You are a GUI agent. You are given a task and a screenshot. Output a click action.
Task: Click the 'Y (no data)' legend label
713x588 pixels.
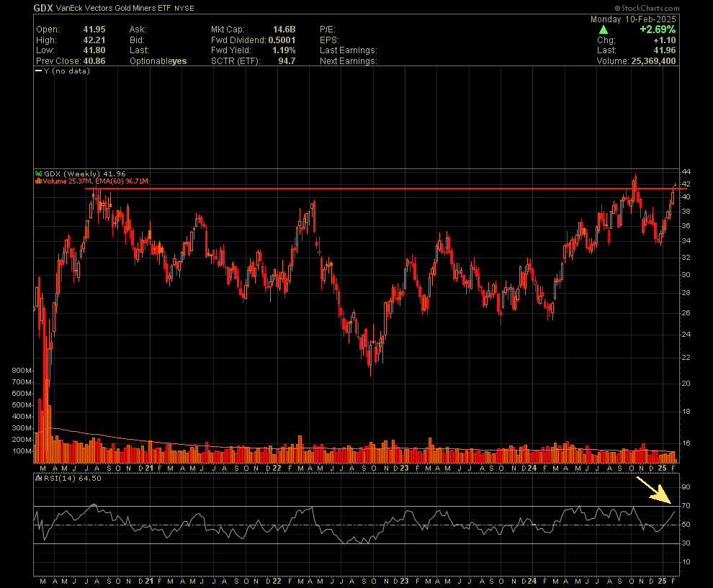66,71
